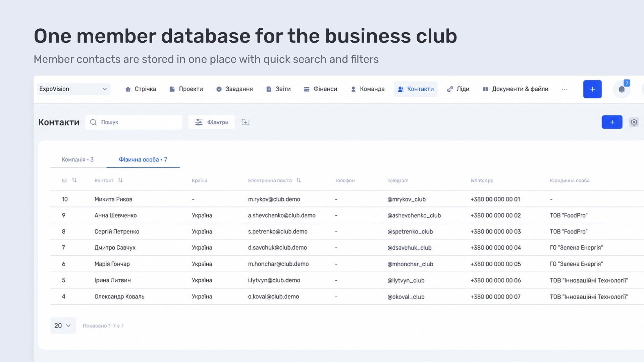This screenshot has width=644, height=362.
Task: Click the Telegram column header
Action: click(398, 181)
